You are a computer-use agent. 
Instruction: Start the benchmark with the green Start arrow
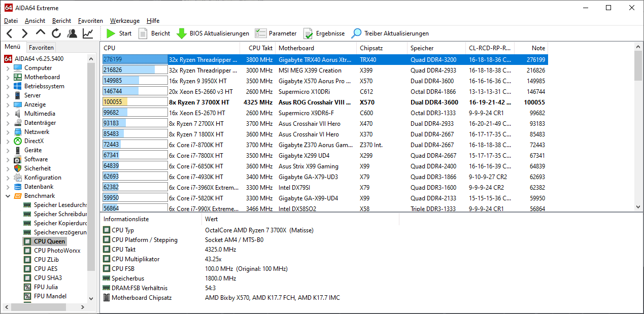[119, 33]
